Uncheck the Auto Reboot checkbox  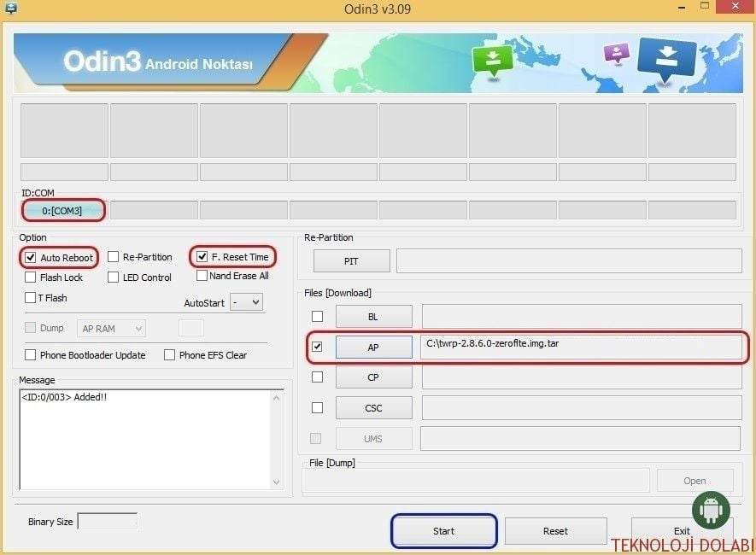point(31,257)
